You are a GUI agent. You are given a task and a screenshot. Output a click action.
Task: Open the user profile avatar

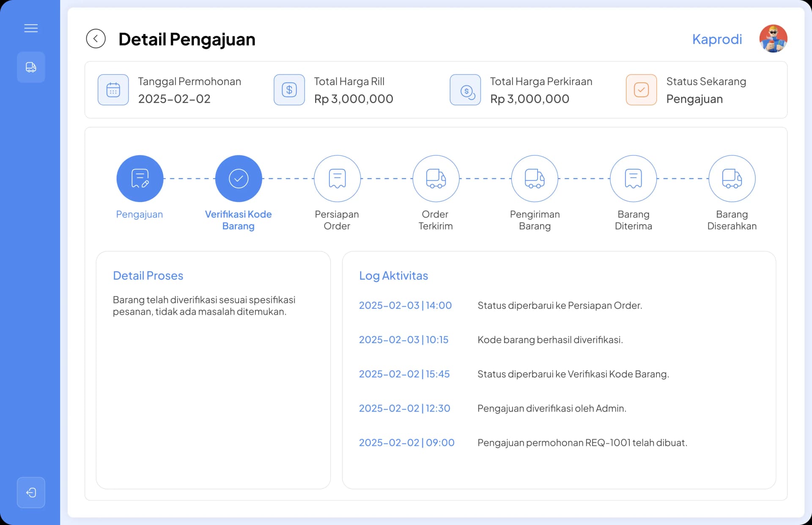point(773,38)
